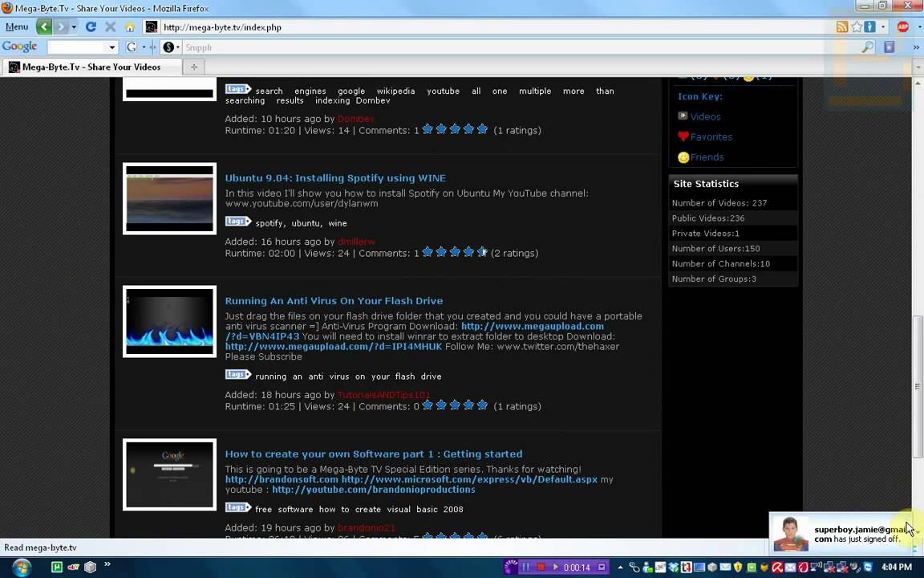Open the Windows Start button

tap(22, 568)
